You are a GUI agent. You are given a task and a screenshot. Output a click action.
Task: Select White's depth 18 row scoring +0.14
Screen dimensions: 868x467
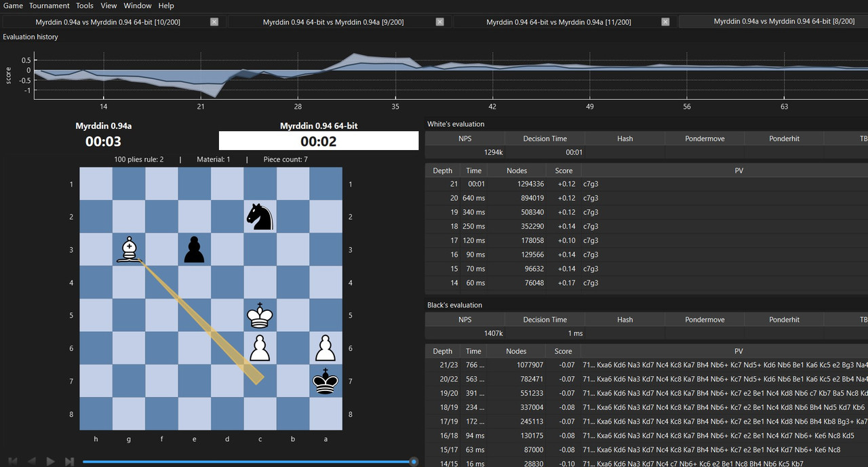tap(646, 226)
